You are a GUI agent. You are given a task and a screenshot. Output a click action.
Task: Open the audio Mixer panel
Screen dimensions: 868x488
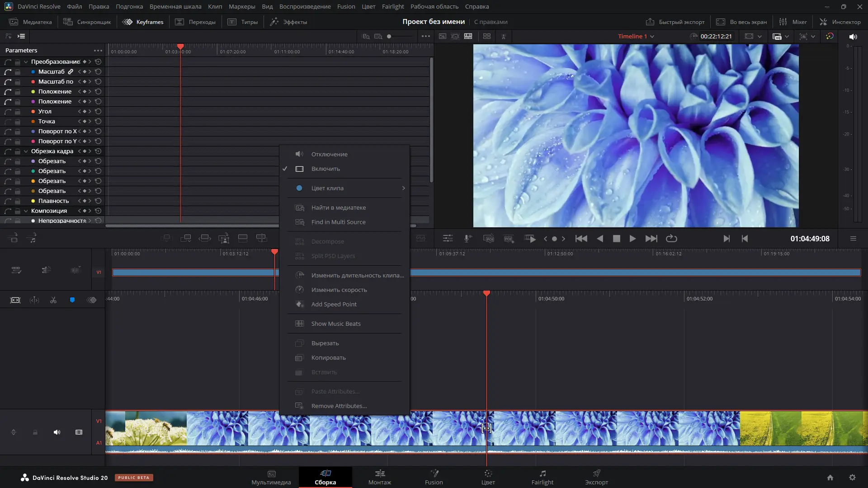pyautogui.click(x=793, y=22)
